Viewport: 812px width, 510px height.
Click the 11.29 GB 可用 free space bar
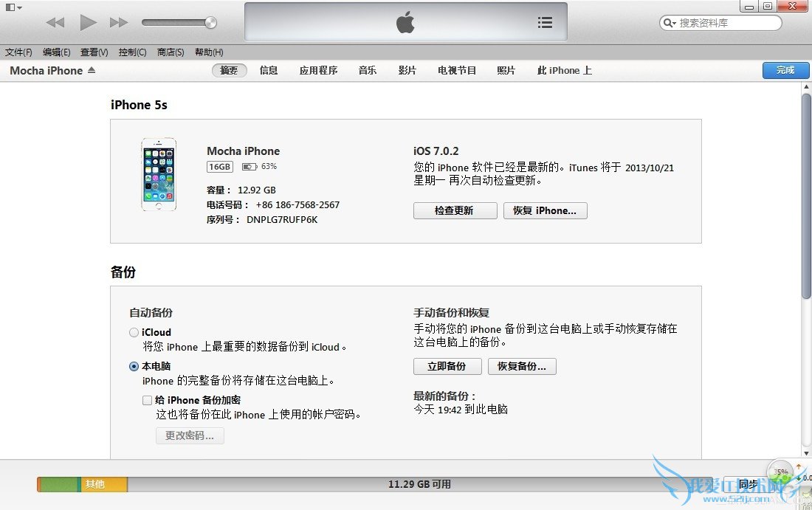(x=420, y=485)
